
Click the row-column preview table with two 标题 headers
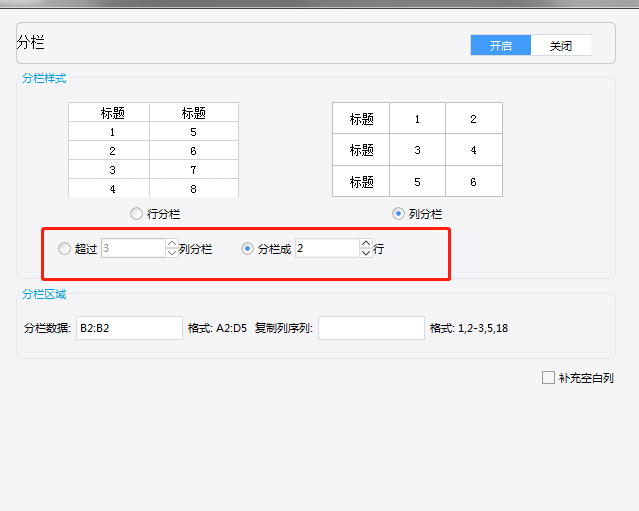[153, 150]
